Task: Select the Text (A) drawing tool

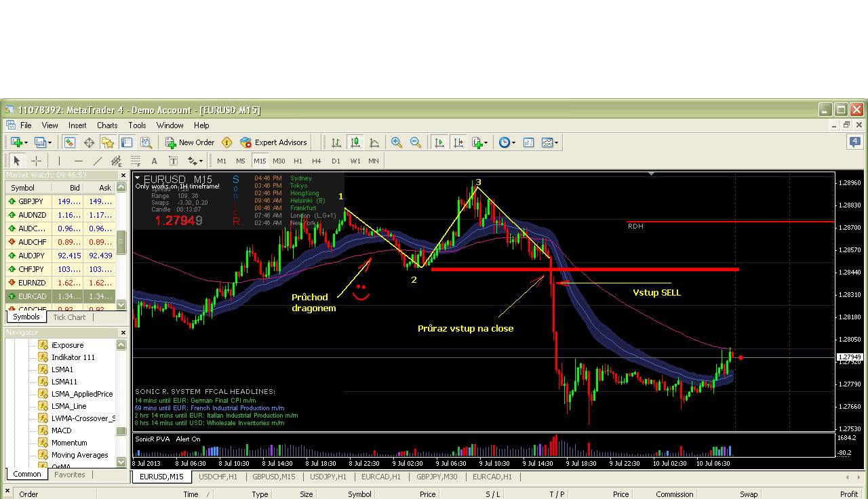Action: [x=155, y=161]
